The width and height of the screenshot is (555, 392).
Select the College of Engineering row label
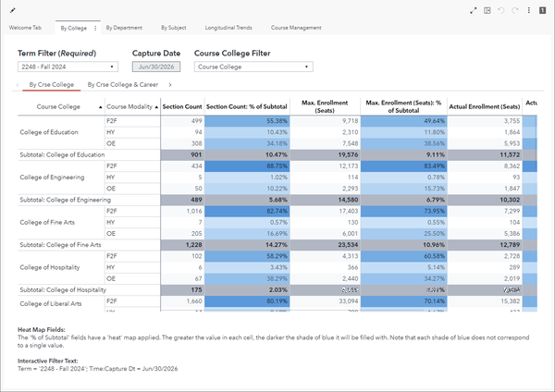pyautogui.click(x=52, y=178)
